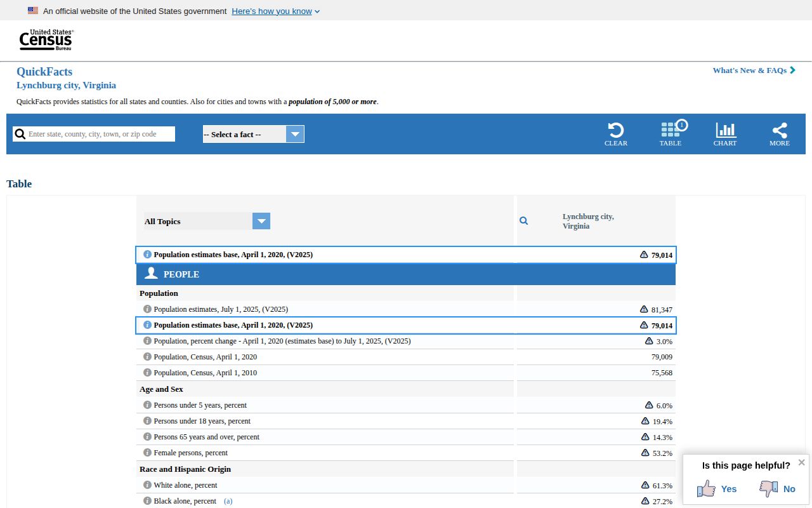Viewport: 812px width, 508px height.
Task: Open the TABLE view icon
Action: [671, 130]
